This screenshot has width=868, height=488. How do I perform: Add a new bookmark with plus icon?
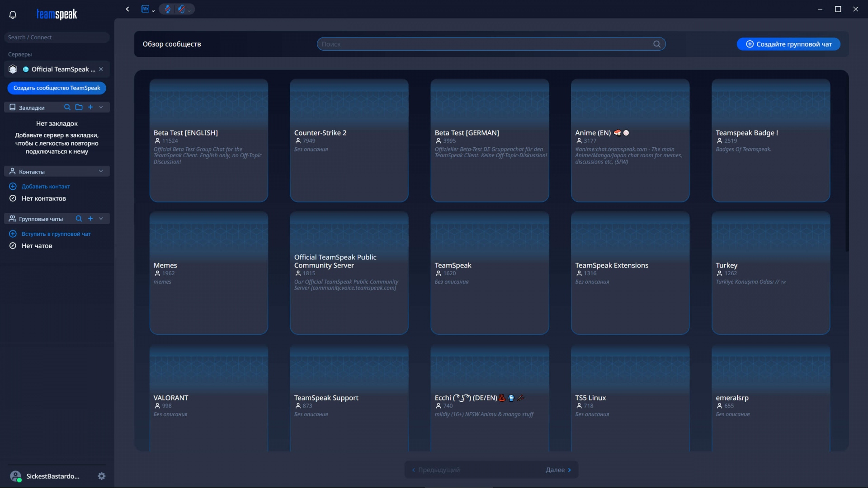(90, 107)
